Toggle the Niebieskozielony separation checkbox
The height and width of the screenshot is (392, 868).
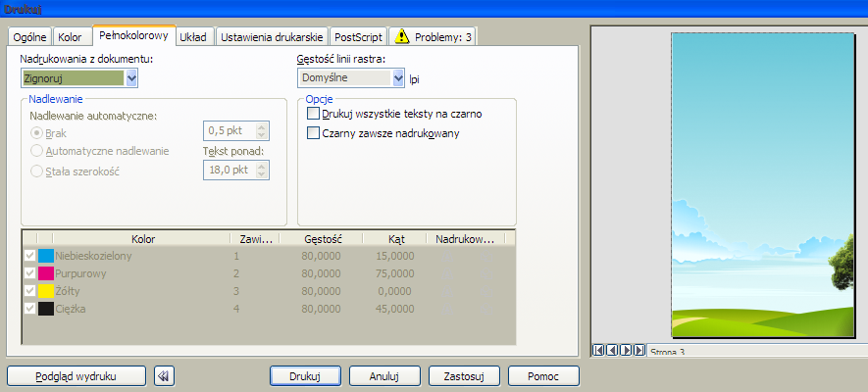click(x=29, y=256)
